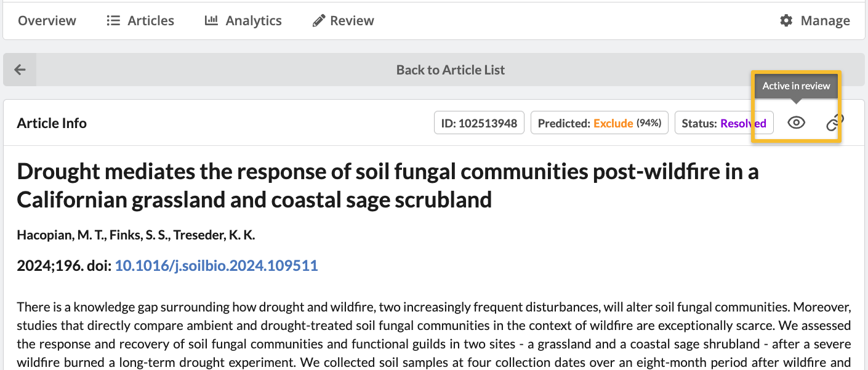This screenshot has height=370, width=868.
Task: Click the Review pencil icon
Action: pyautogui.click(x=318, y=21)
